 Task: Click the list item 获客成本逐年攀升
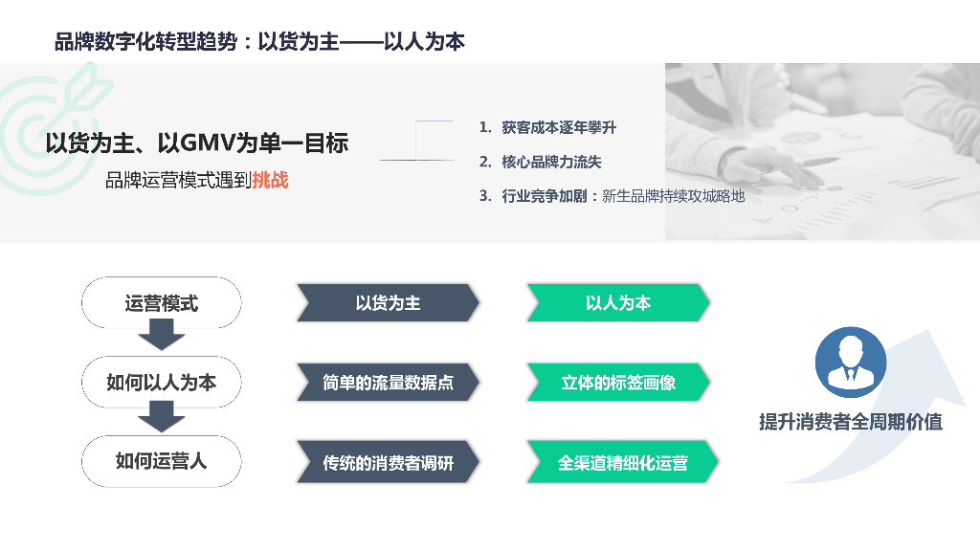point(559,127)
